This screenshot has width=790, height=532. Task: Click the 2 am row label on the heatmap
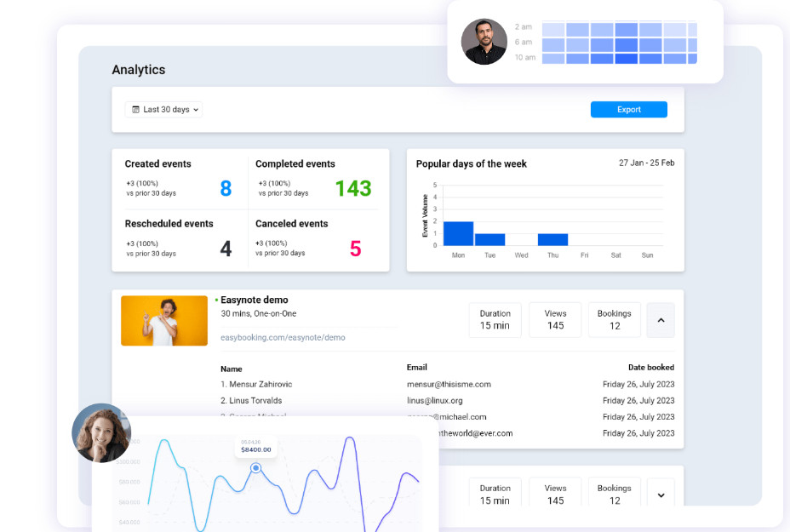point(524,26)
